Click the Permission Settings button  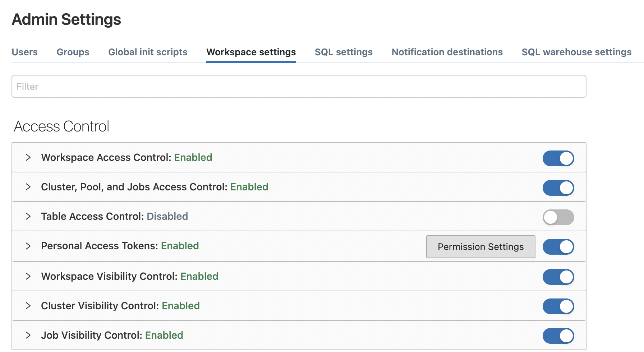(480, 247)
